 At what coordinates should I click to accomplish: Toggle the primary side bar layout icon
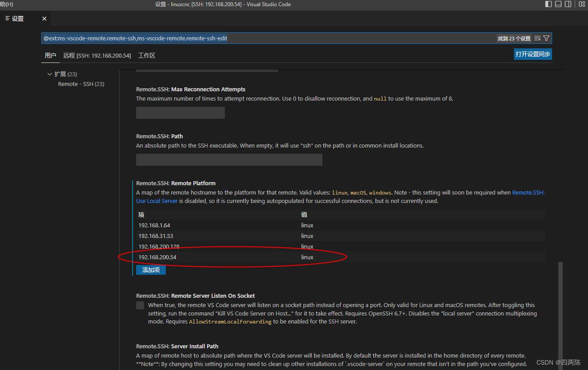pos(549,4)
